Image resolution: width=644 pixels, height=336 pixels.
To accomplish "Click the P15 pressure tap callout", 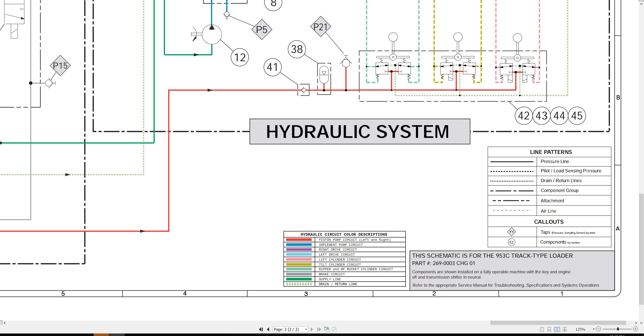I will (x=60, y=65).
